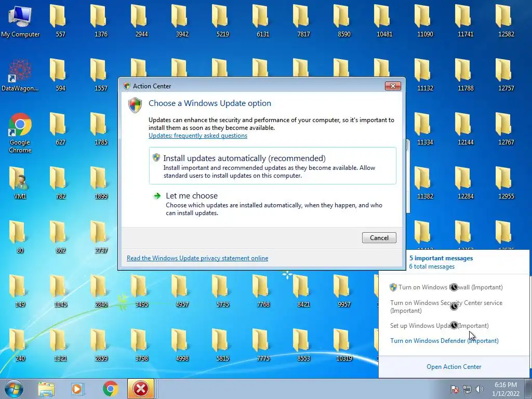Select folder 11788 on the desktop

[465, 75]
